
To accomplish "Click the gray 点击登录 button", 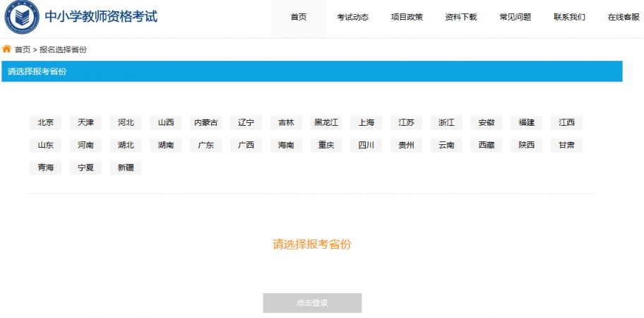I will pyautogui.click(x=312, y=303).
